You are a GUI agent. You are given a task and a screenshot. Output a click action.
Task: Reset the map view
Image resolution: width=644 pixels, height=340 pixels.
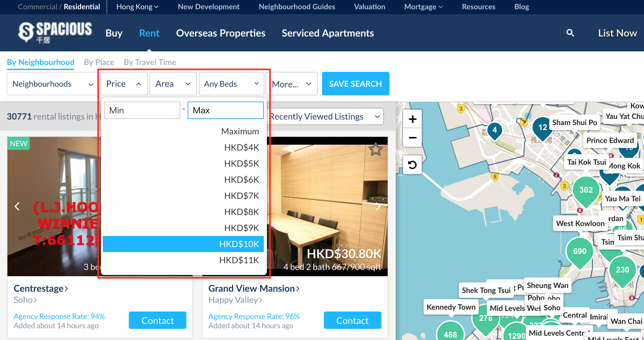[412, 165]
